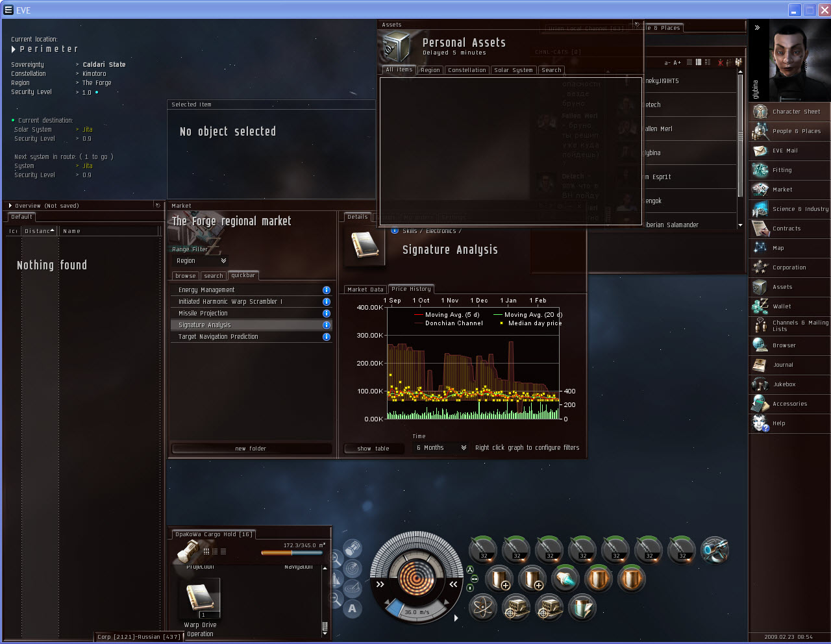Open the Jukebox music player
Screen dimensions: 831x644
coord(789,384)
